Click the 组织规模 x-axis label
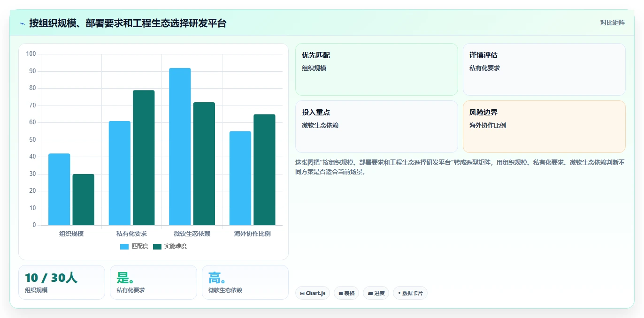 [71, 234]
